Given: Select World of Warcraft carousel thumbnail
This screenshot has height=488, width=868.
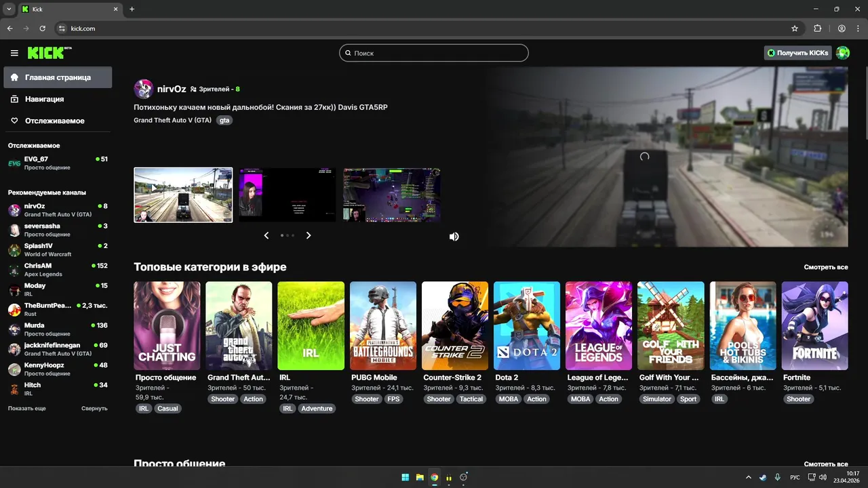Looking at the screenshot, I should point(391,195).
